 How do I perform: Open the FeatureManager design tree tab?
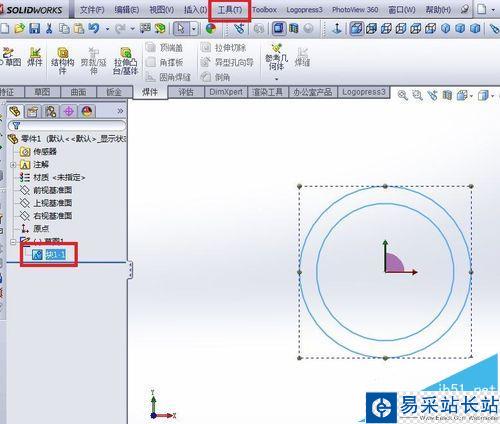click(15, 111)
